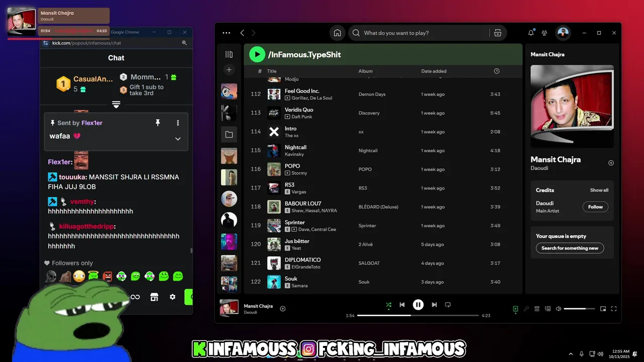
Task: Sort playlist by Title column
Action: [x=272, y=71]
